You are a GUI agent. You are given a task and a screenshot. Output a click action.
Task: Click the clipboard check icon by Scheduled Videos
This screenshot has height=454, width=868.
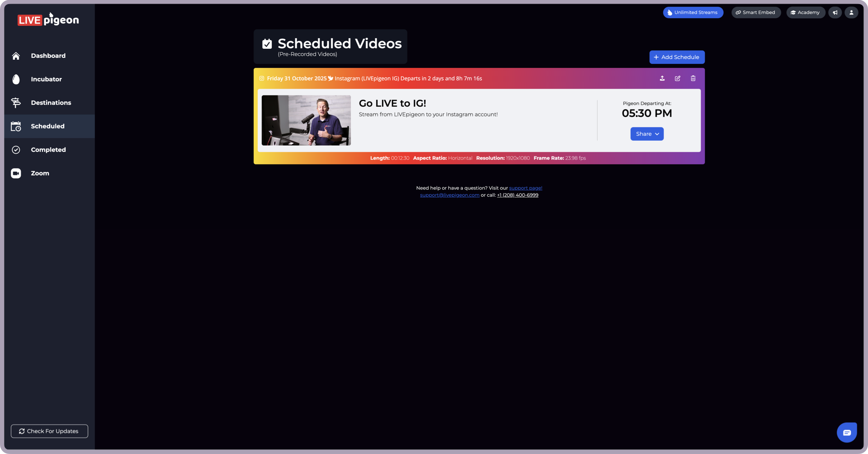click(x=267, y=43)
